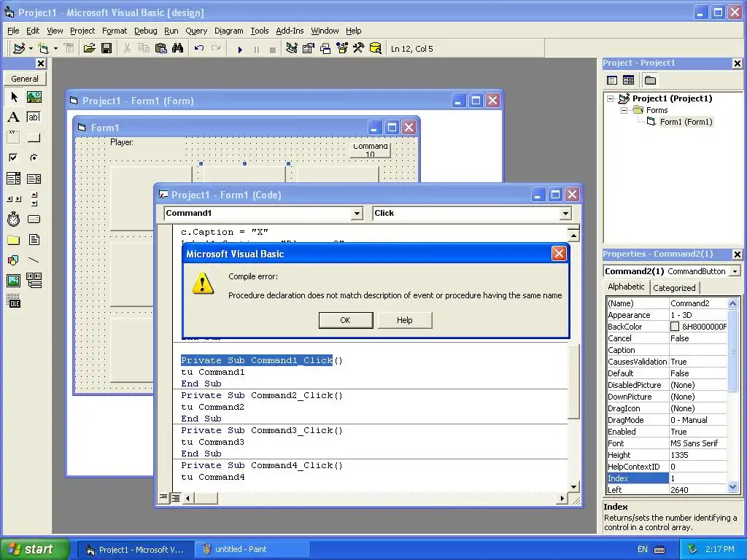Viewport: 747px width, 560px height.
Task: Click OK in the compile error dialog
Action: coord(345,320)
